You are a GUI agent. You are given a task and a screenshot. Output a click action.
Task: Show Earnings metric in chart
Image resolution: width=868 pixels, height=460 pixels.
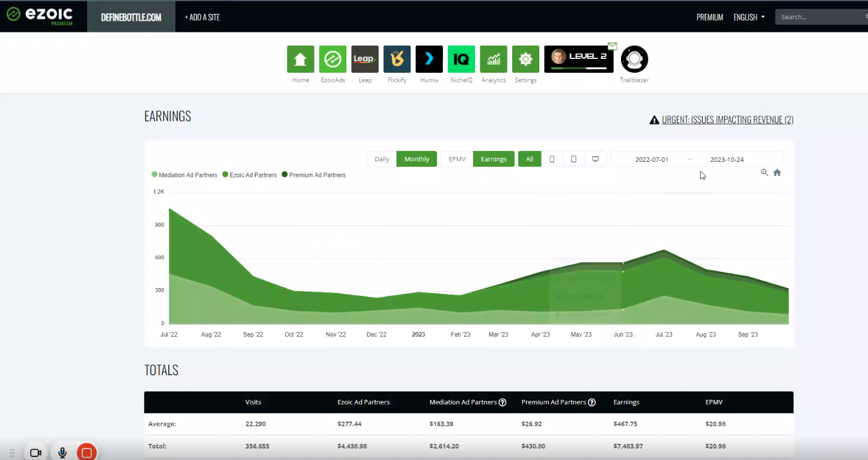[494, 159]
